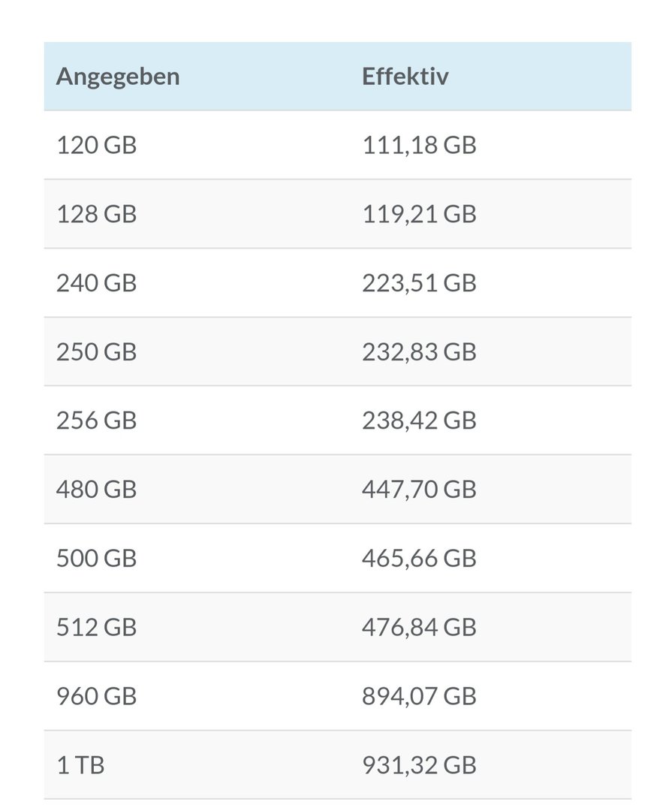This screenshot has height=811, width=672.
Task: Click the "447,70 GB" value
Action: click(419, 490)
